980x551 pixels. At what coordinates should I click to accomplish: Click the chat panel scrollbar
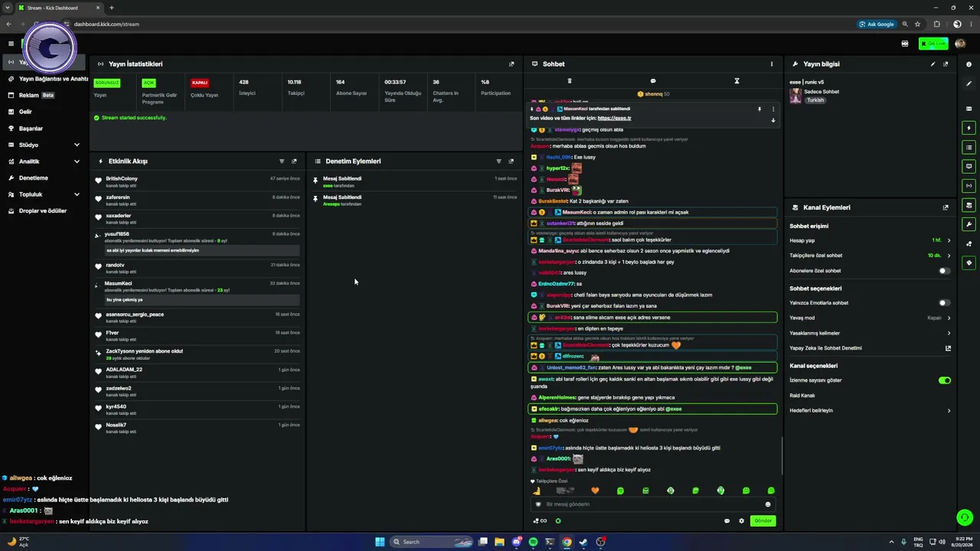click(781, 456)
